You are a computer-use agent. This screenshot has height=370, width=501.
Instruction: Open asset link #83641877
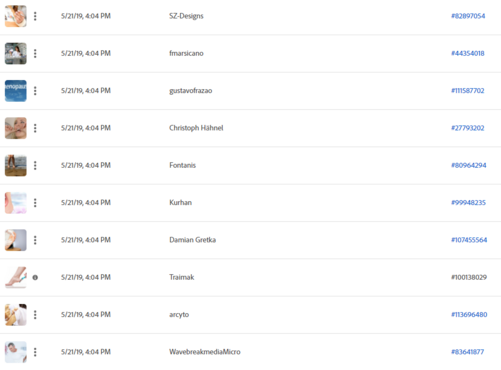click(467, 352)
